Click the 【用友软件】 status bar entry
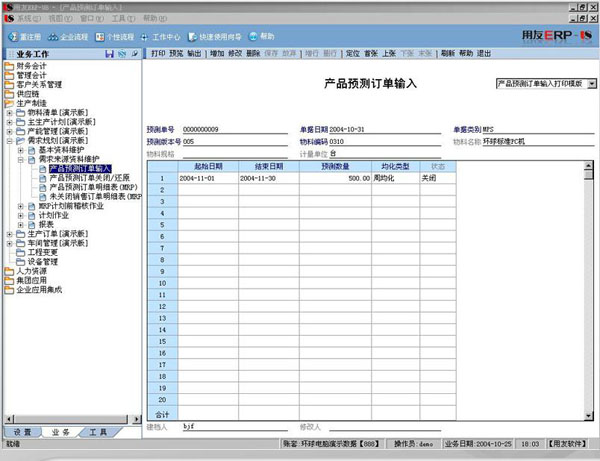600x461 pixels. (567, 444)
